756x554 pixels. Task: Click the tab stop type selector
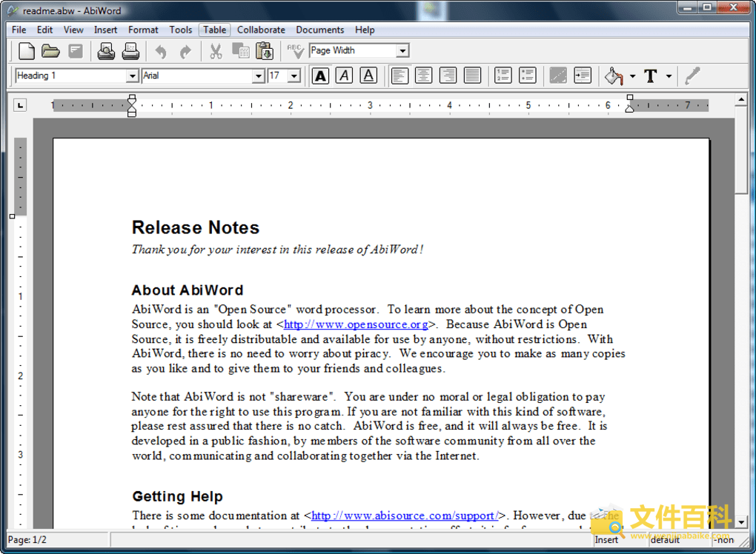pyautogui.click(x=20, y=105)
